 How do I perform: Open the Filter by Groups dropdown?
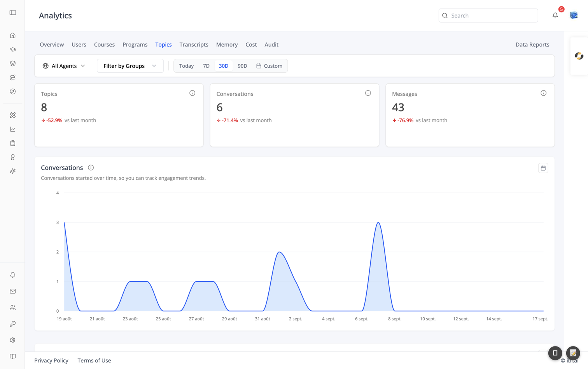pos(130,66)
